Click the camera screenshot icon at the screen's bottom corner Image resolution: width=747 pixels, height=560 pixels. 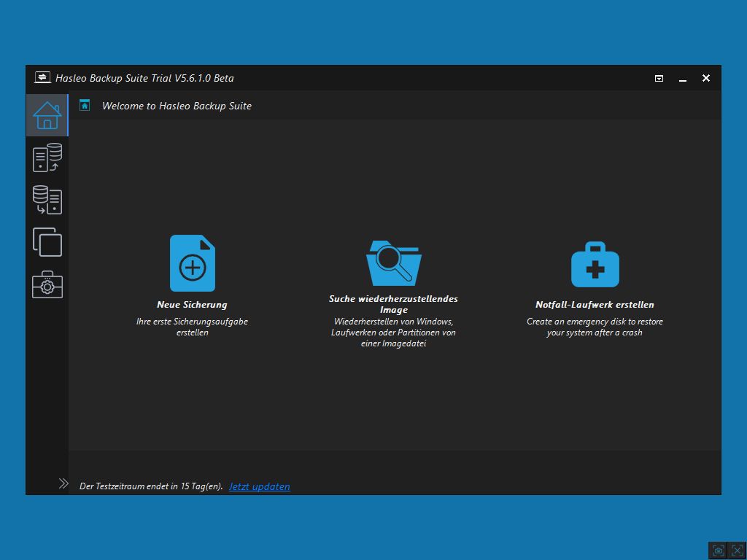click(x=719, y=551)
